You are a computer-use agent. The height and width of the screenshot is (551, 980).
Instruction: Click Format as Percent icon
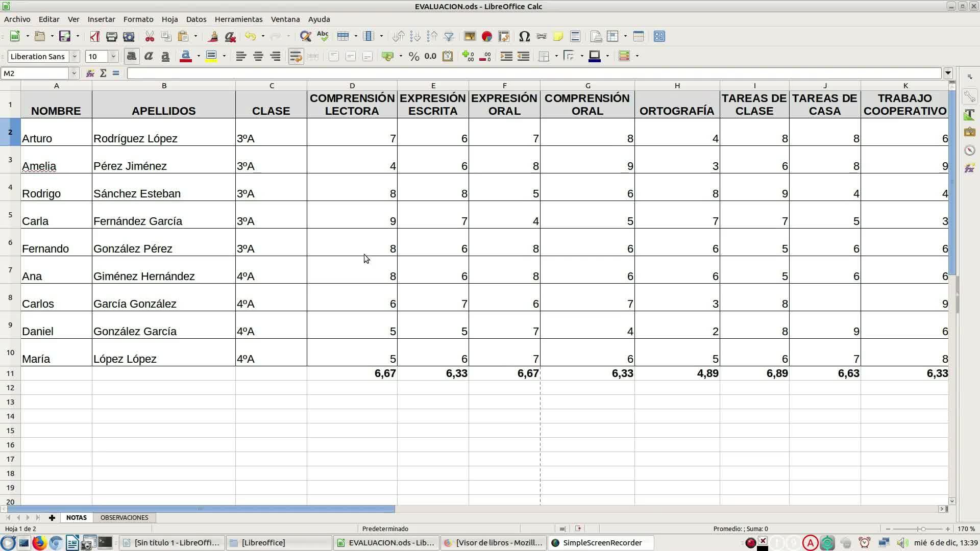414,56
